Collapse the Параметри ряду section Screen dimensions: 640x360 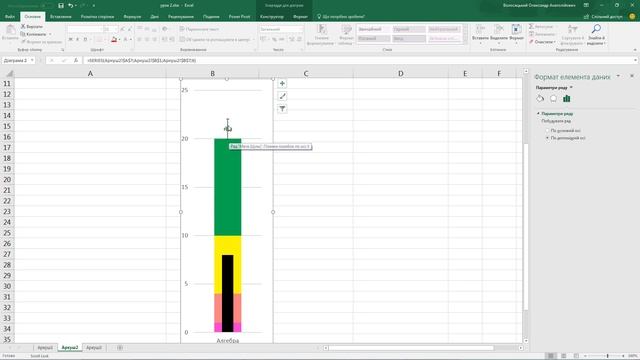click(x=538, y=113)
